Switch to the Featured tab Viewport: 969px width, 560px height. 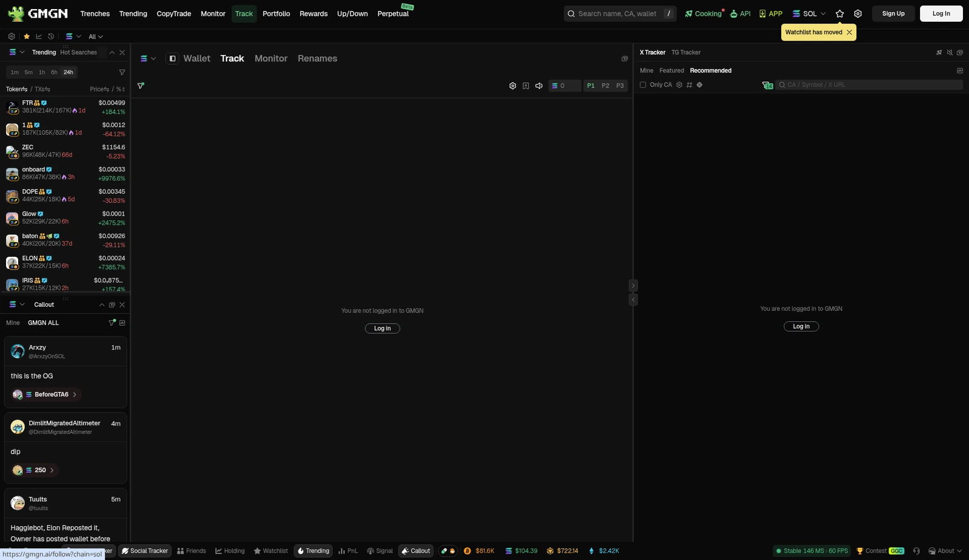point(672,71)
